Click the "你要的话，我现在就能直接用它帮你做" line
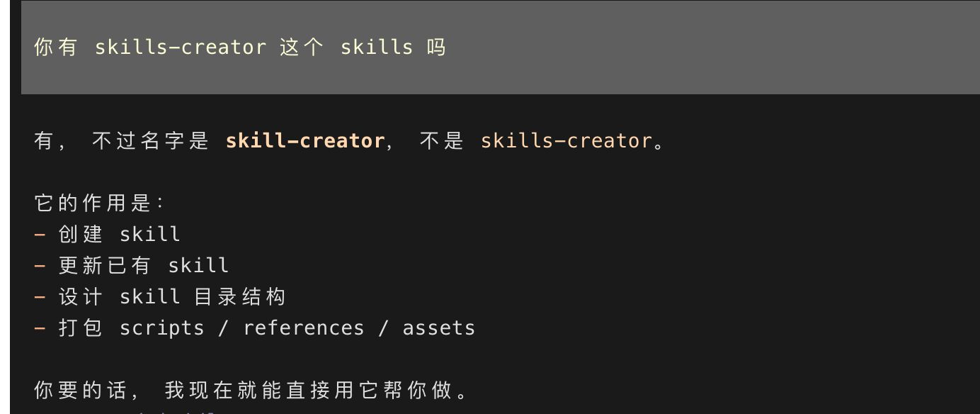 pos(252,391)
